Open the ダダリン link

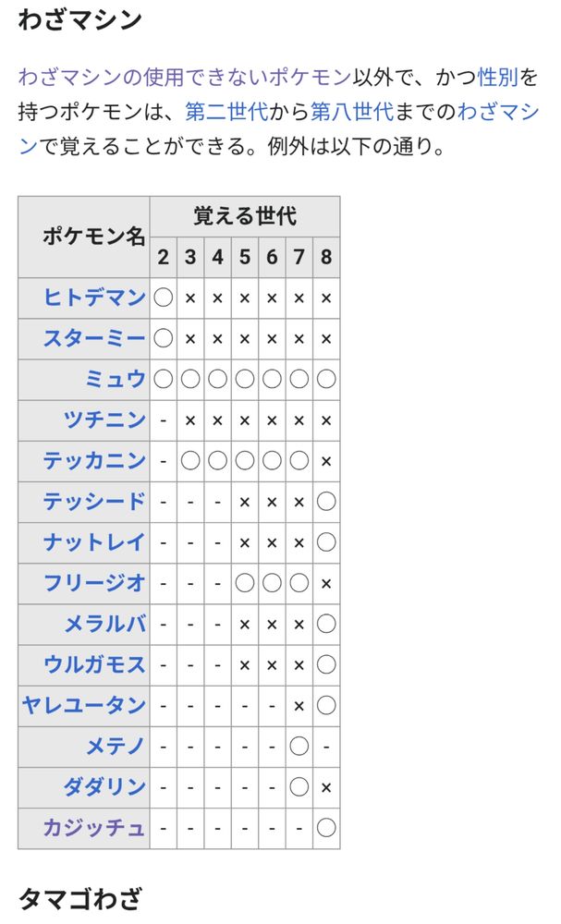point(104,787)
